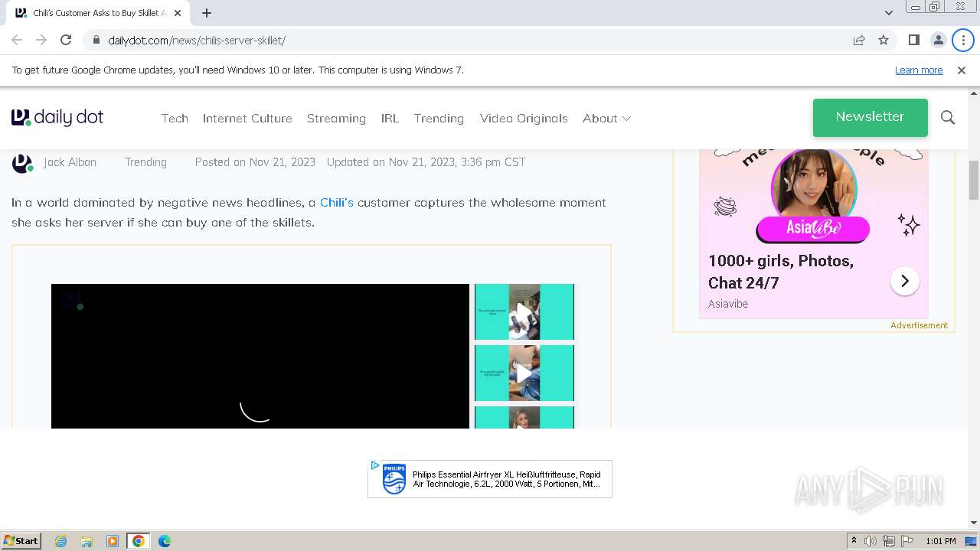This screenshot has width=980, height=551.
Task: Click the Philips logo in banner ad
Action: tap(394, 479)
